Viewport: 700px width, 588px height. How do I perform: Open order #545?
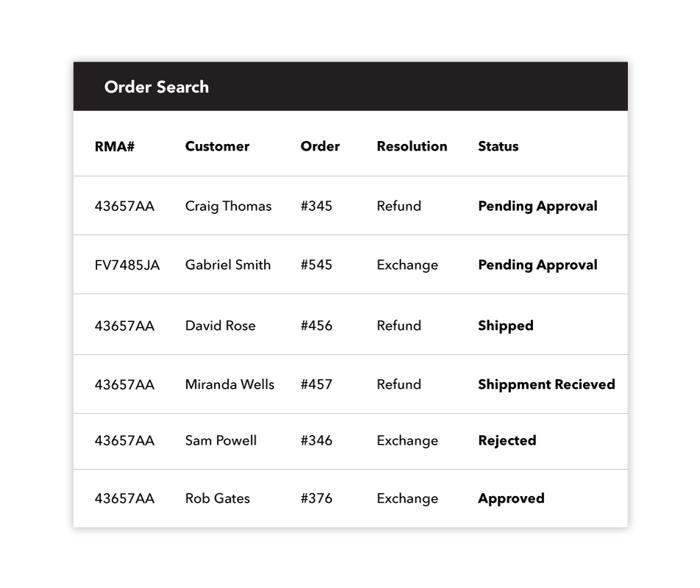[316, 265]
